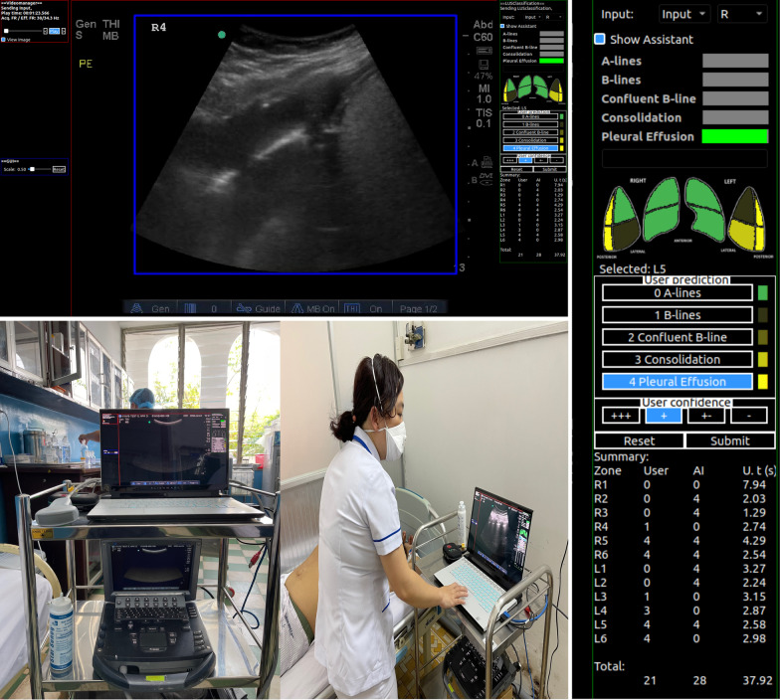Image resolution: width=780 pixels, height=700 pixels.
Task: Open the Input source dropdown
Action: click(684, 14)
